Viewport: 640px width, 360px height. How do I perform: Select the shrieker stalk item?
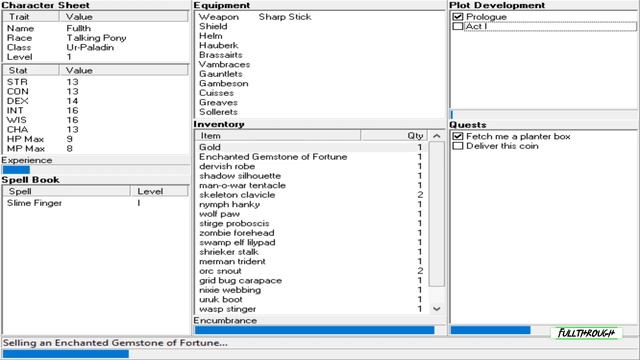pos(311,252)
